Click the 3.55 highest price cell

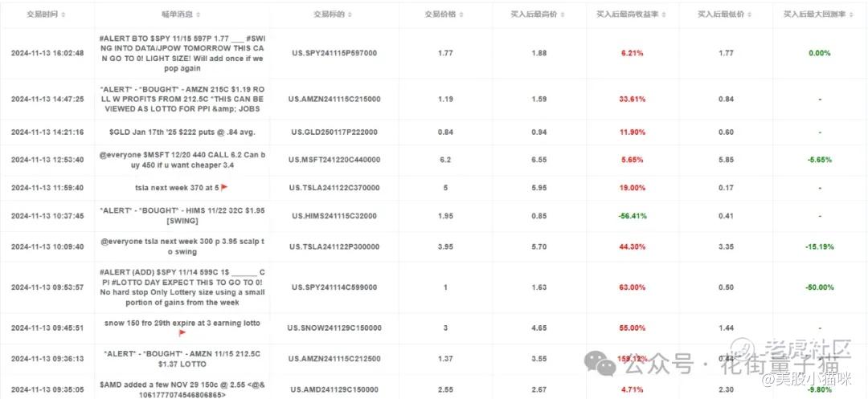[x=538, y=359]
